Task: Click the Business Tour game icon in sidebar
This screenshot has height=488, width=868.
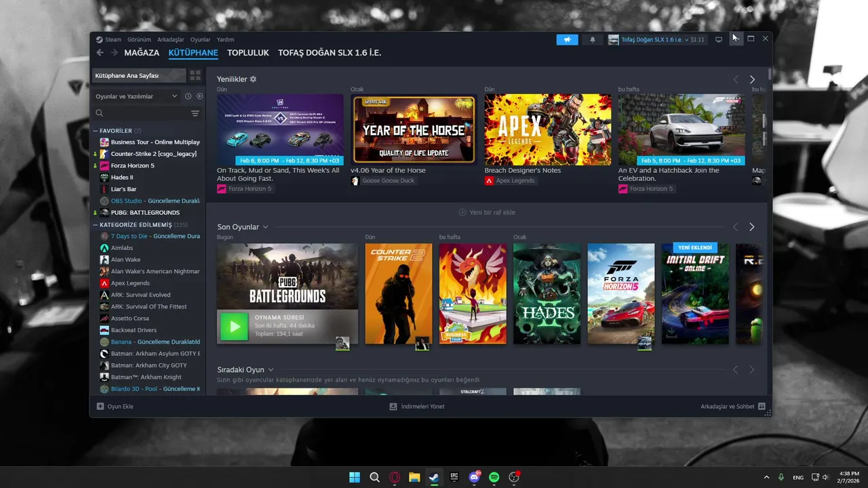Action: coord(104,142)
